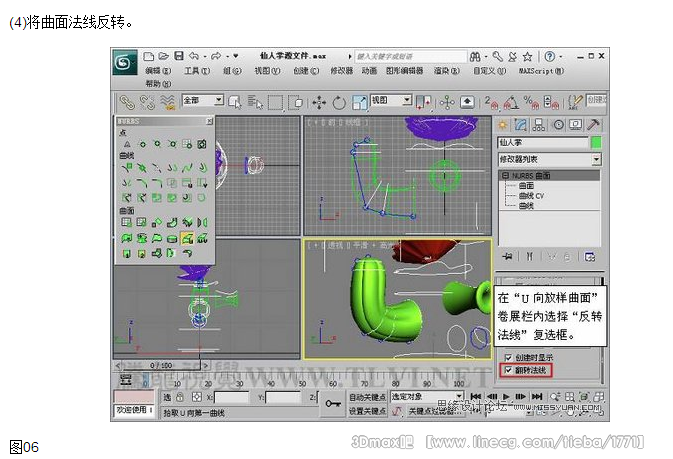Toggle the 自动关键点 auto key button
673x459 pixels.
point(367,397)
